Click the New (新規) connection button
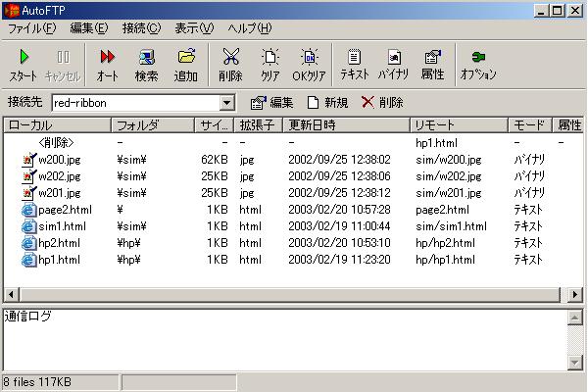588x392 pixels. [327, 103]
